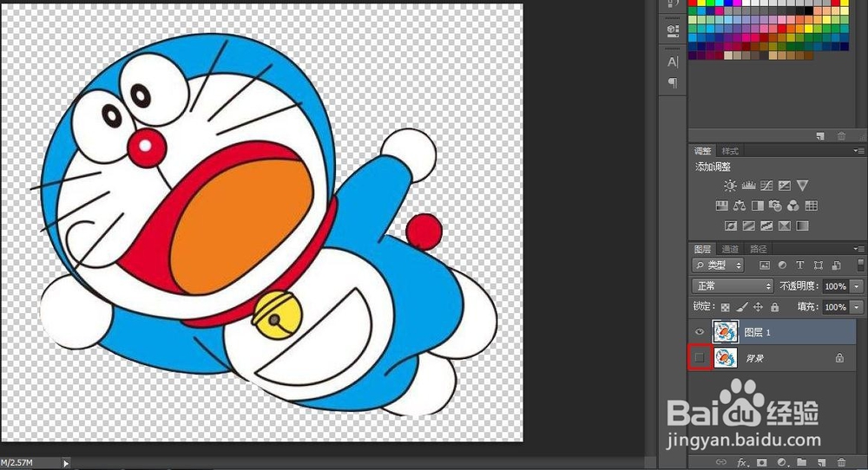The image size is (868, 470).
Task: Add a Photo Filter adjustment (camera icon)
Action: point(775,206)
